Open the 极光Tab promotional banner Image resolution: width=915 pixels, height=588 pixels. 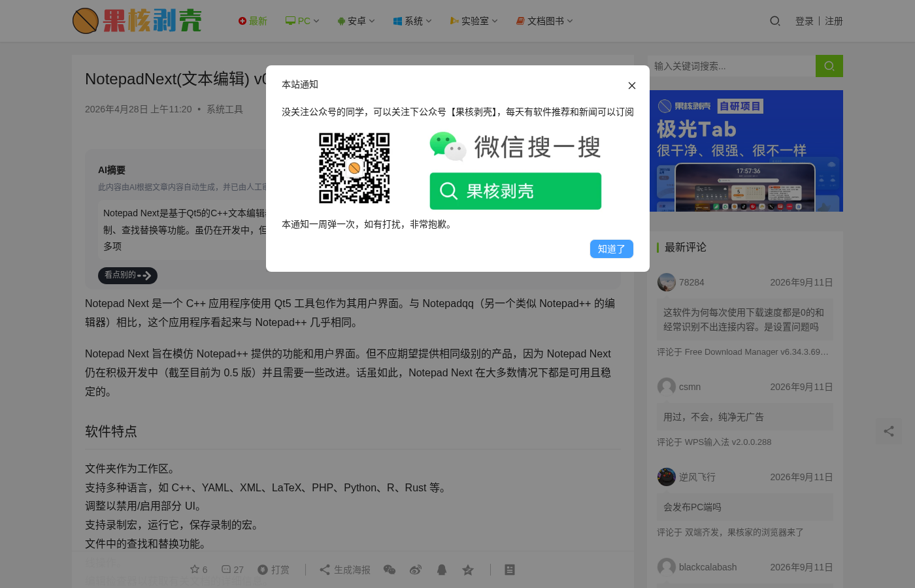[x=746, y=151]
